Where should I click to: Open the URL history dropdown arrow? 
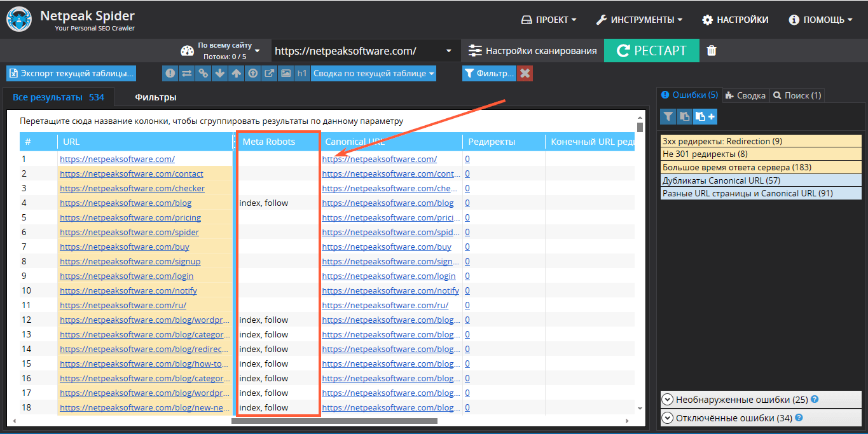(449, 51)
